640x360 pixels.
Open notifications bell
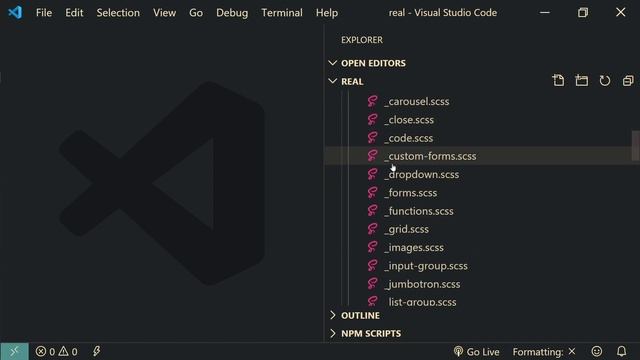coord(621,351)
